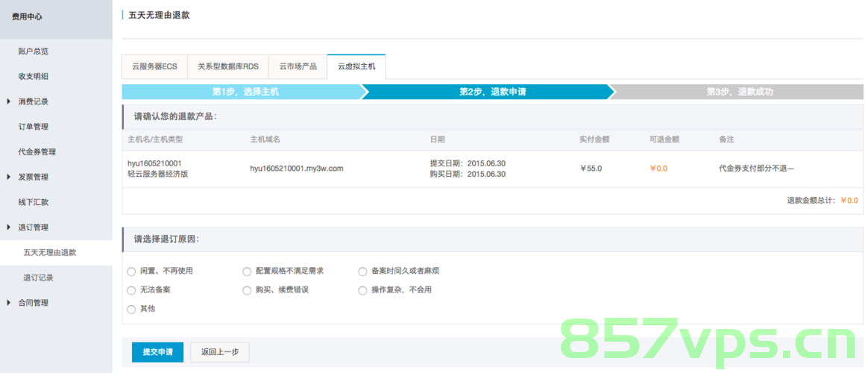868x373 pixels.
Task: Click the 备注 column header
Action: pyautogui.click(x=726, y=140)
